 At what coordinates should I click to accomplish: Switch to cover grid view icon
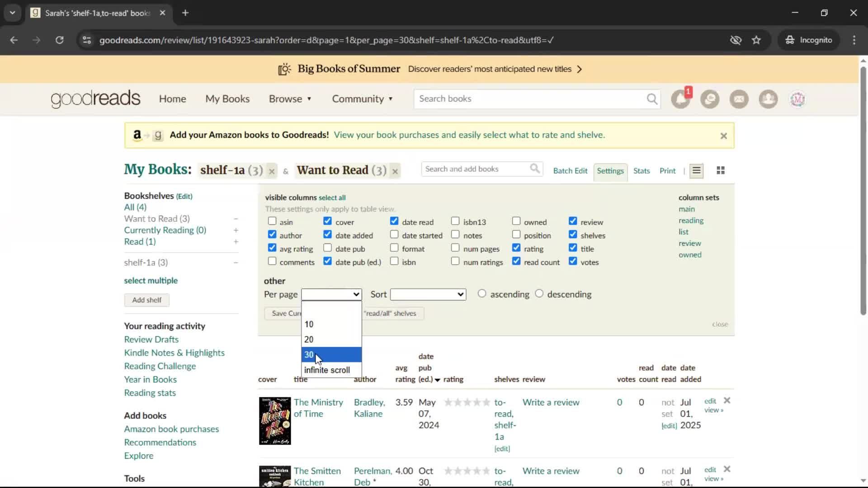[721, 170]
